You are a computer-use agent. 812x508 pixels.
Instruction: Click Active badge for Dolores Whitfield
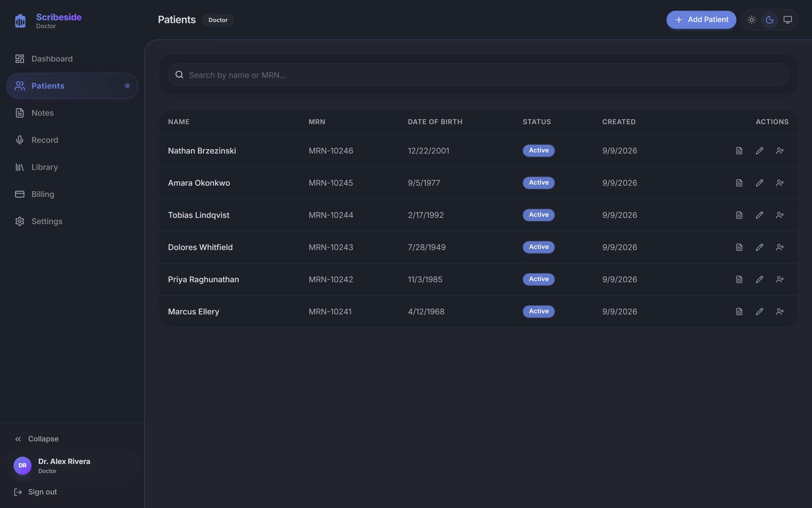point(539,247)
